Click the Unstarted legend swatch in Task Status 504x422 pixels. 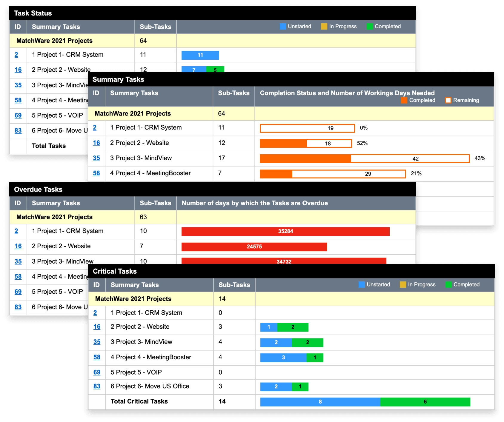tap(282, 26)
